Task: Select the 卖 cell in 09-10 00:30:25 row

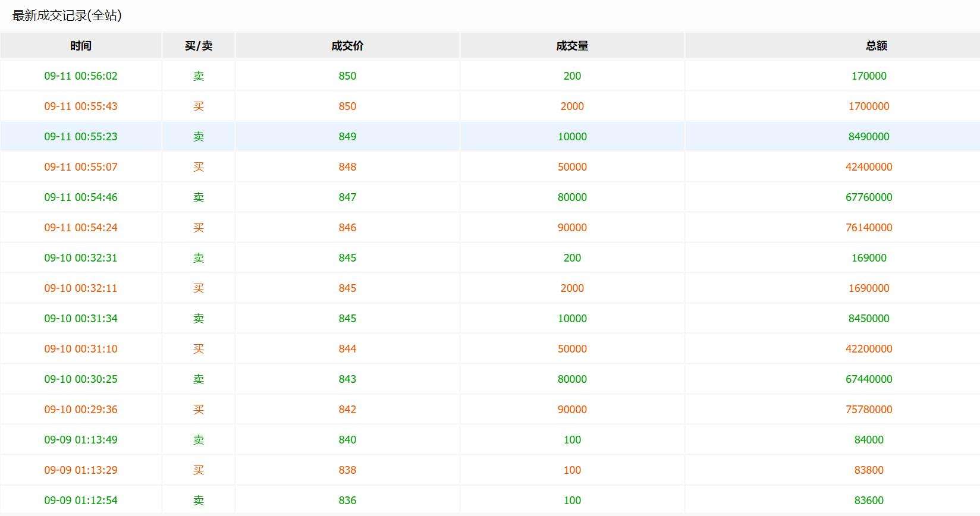Action: [x=199, y=379]
